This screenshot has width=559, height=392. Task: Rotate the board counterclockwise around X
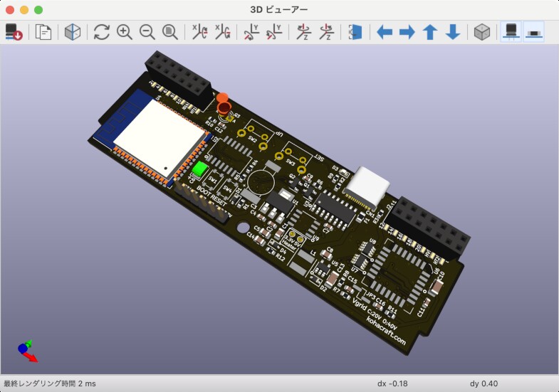click(222, 32)
